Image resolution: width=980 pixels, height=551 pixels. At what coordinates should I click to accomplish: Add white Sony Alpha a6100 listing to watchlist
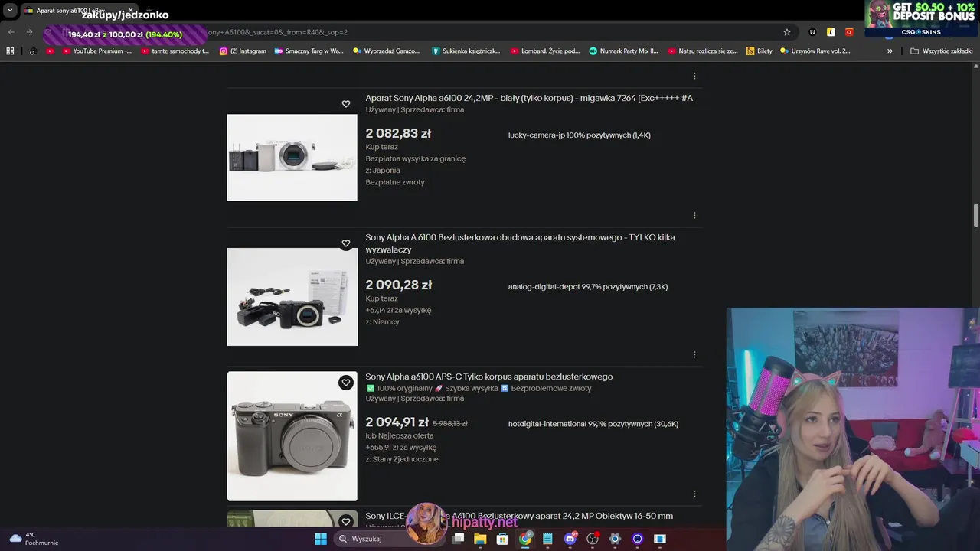point(346,104)
